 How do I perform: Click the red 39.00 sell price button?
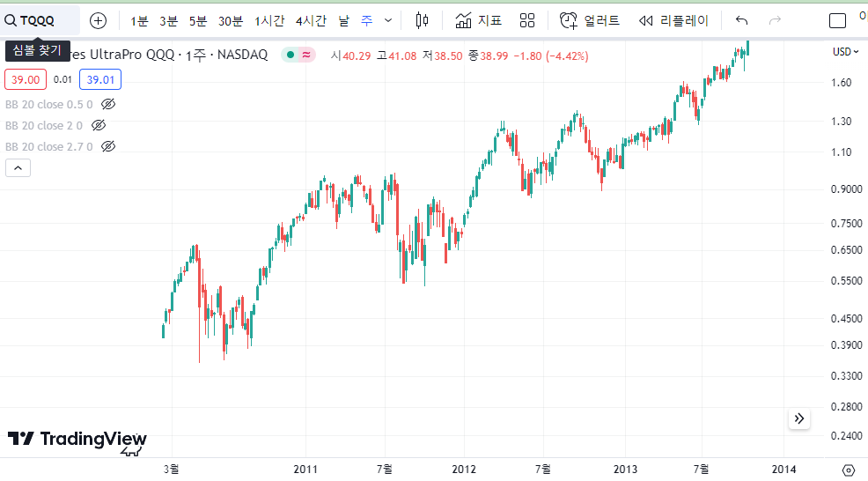pos(26,79)
